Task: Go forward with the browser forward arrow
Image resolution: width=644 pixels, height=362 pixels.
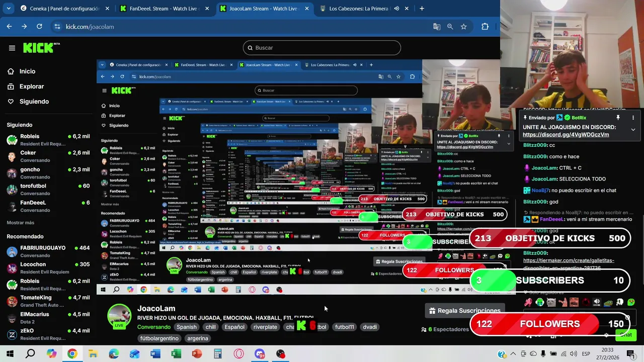Action: tap(24, 27)
